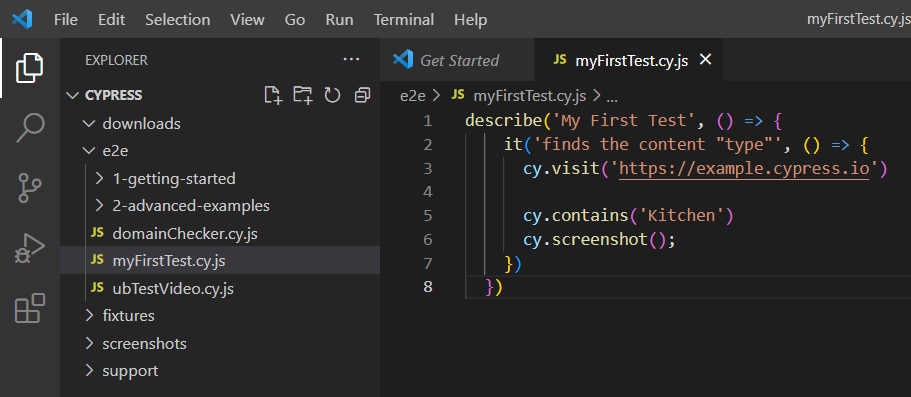The width and height of the screenshot is (911, 397).
Task: Click the Refresh Explorer icon
Action: 332,95
